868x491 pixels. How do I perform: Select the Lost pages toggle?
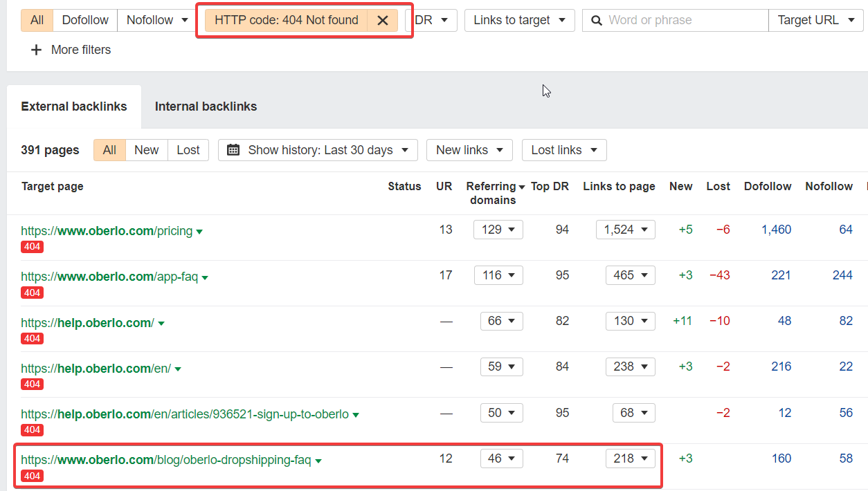coord(188,150)
